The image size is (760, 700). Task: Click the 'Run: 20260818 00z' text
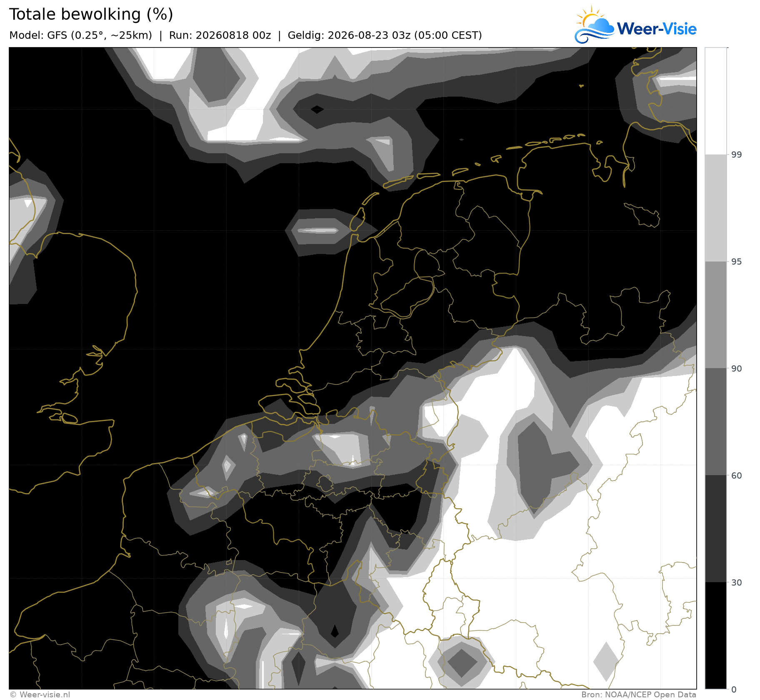[220, 35]
